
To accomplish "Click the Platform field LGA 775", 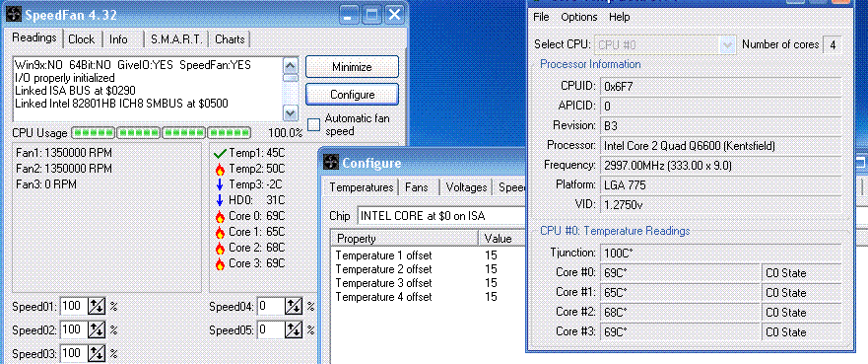I will point(720,185).
